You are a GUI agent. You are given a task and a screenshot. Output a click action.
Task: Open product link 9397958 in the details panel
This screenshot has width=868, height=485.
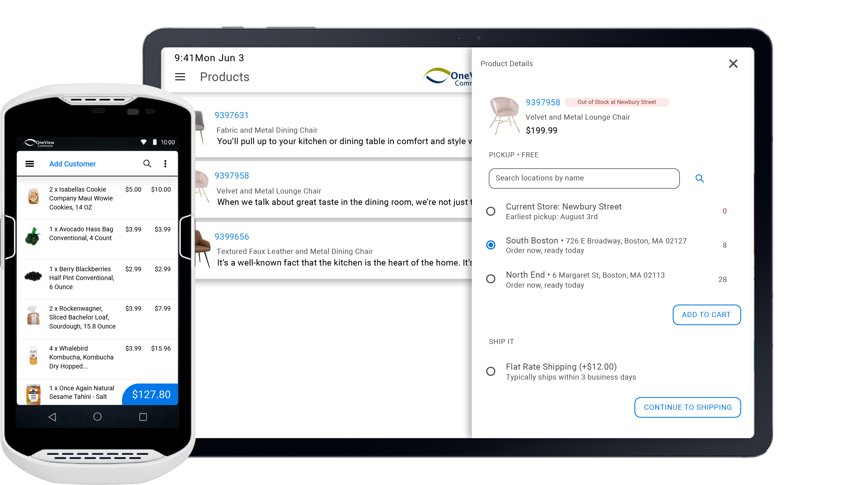tap(543, 102)
